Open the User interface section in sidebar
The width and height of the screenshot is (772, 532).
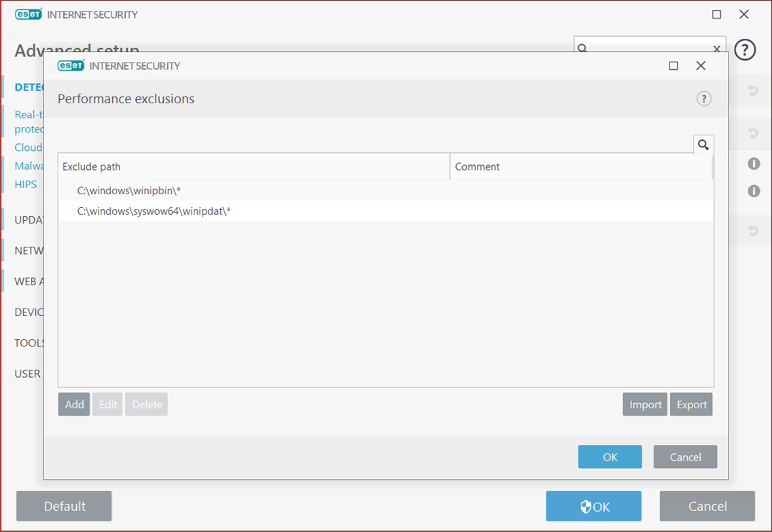pyautogui.click(x=28, y=374)
